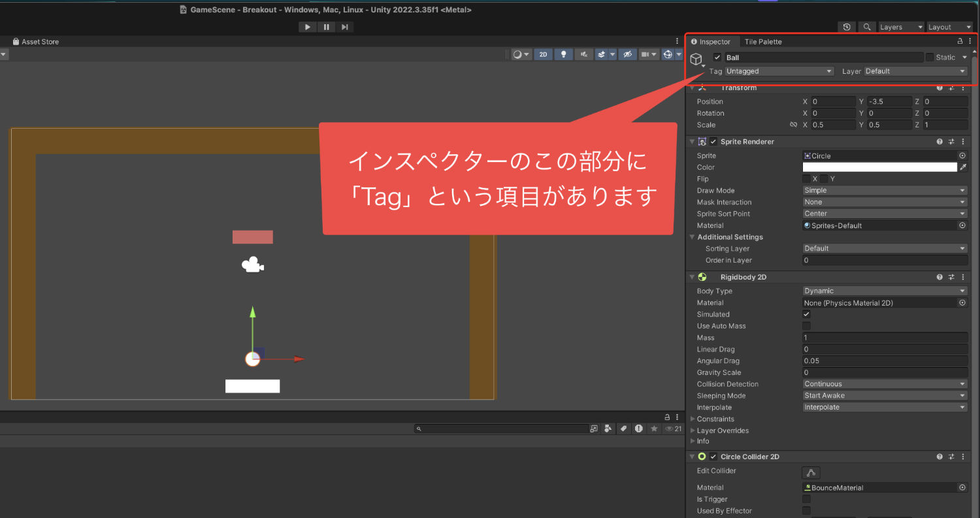Expand the Constraints section
980x518 pixels.
693,419
